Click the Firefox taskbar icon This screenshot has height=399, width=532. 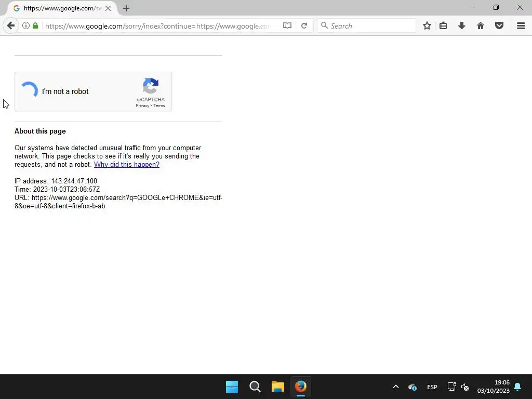[301, 387]
